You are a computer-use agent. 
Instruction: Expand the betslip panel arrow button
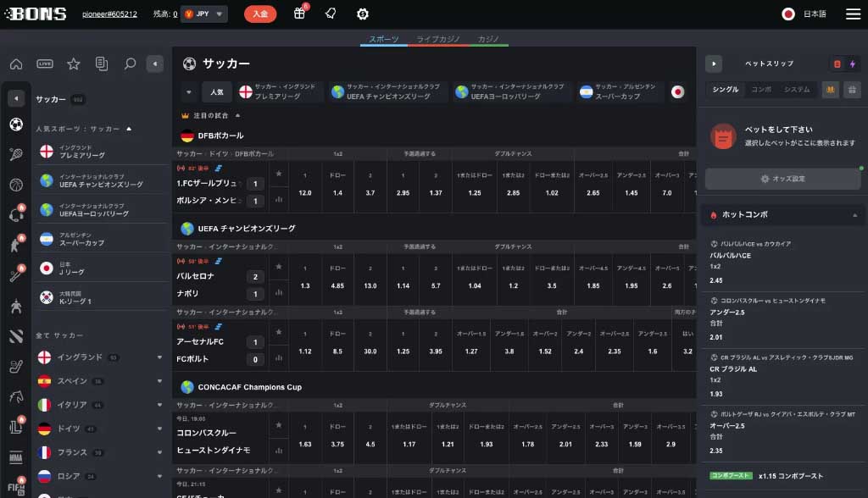point(714,64)
